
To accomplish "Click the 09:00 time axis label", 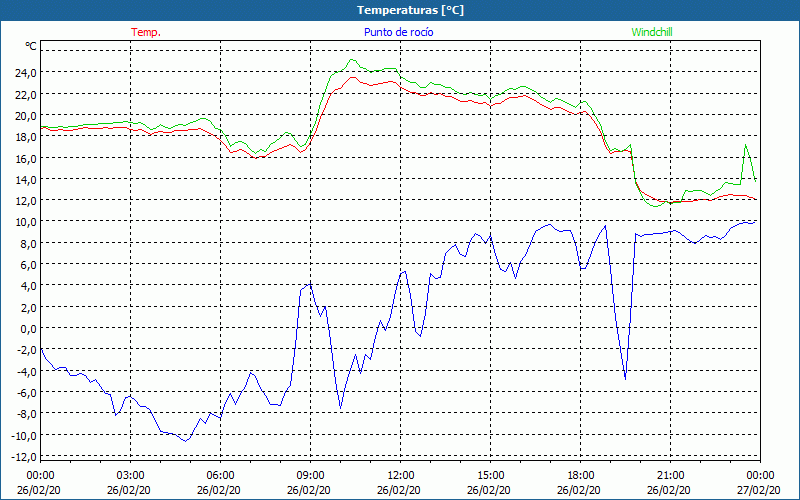I will point(310,476).
